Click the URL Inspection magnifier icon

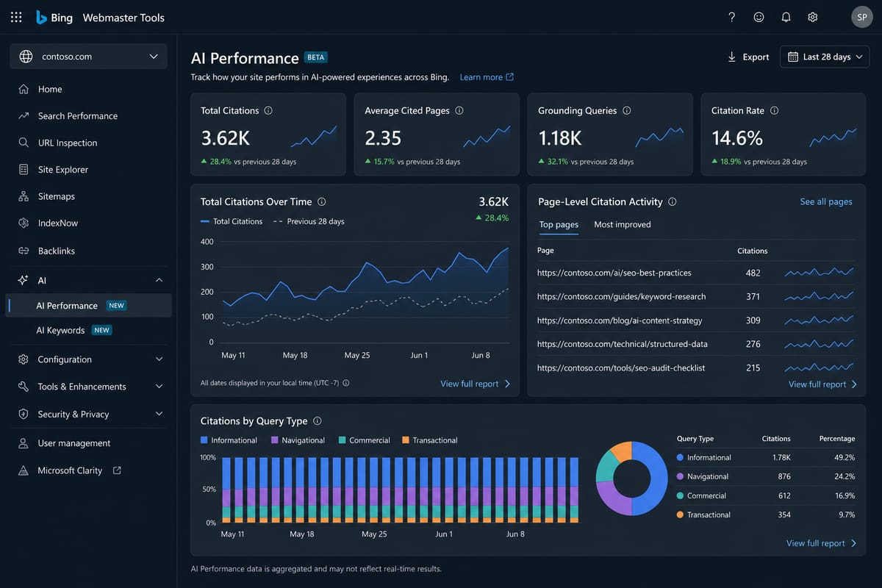(23, 143)
